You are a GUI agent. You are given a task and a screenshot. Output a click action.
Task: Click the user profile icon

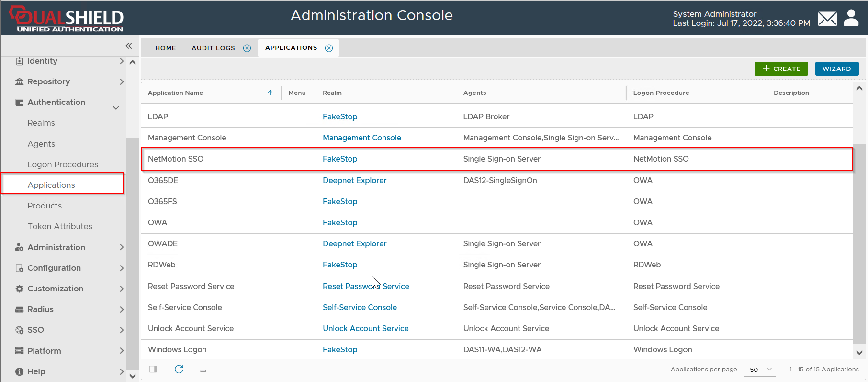click(851, 18)
